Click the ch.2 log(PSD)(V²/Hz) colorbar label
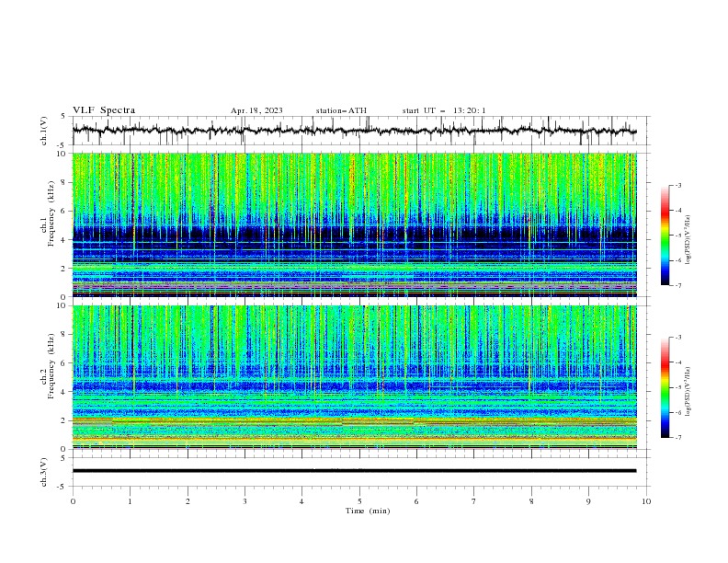 click(x=688, y=391)
